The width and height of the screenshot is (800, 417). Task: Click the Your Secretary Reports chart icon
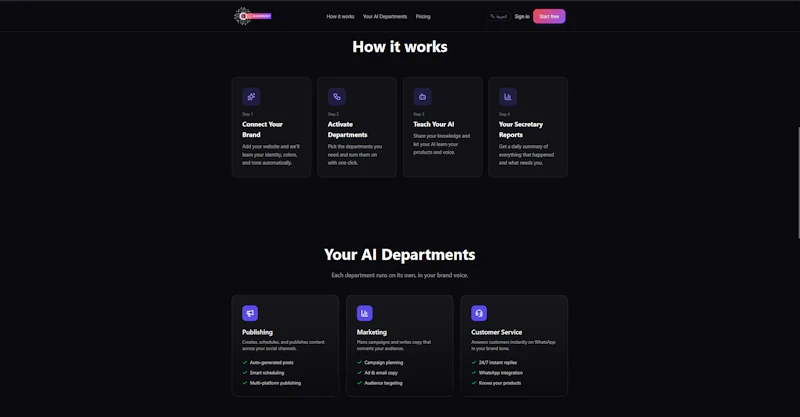pyautogui.click(x=508, y=96)
